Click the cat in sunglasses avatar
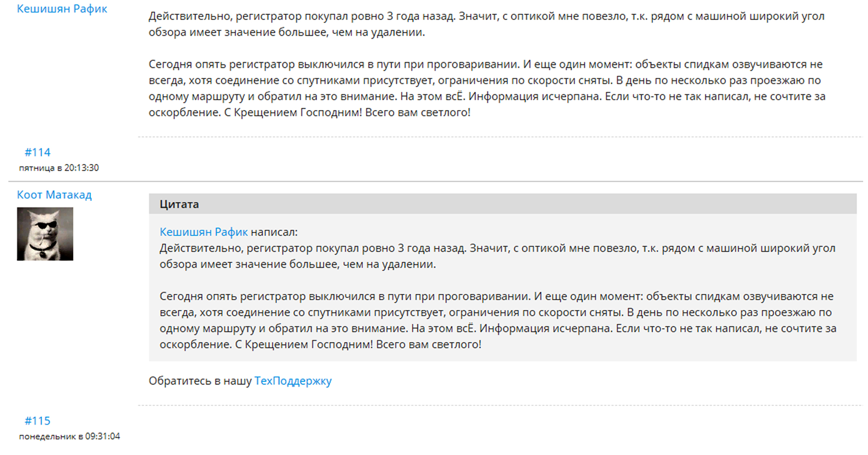Image resolution: width=868 pixels, height=455 pixels. click(x=45, y=234)
